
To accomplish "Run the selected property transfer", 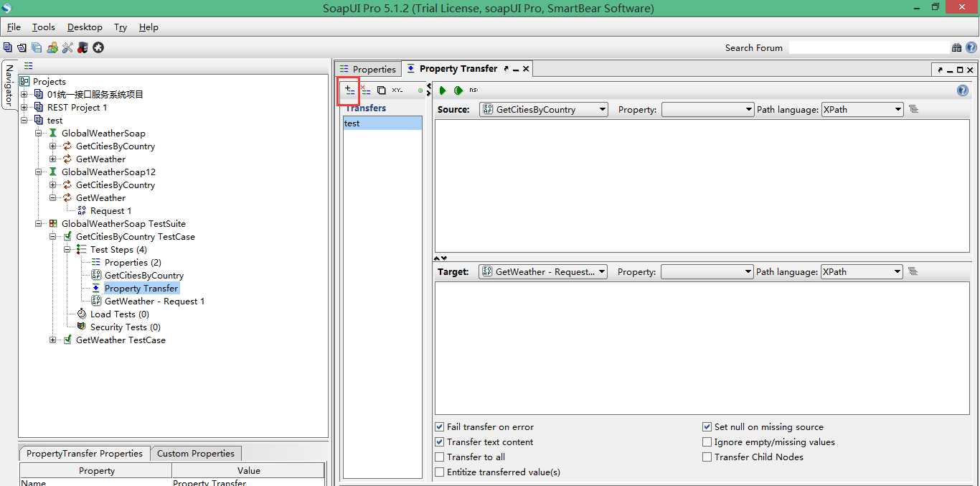I will click(x=443, y=90).
